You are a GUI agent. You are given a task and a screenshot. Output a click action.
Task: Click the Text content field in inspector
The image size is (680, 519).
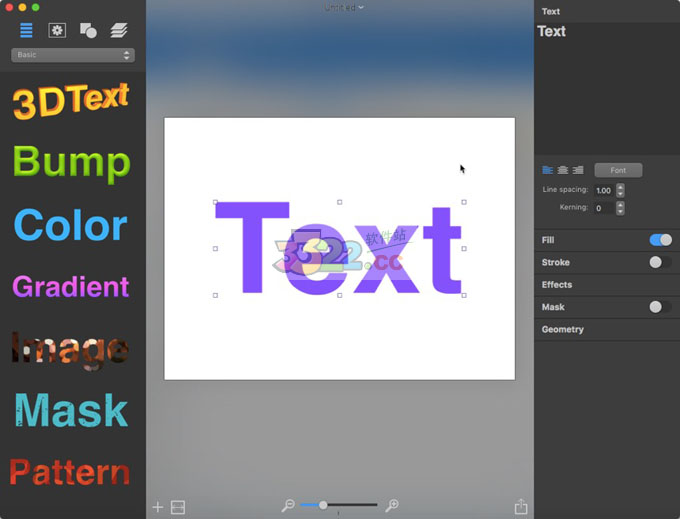pyautogui.click(x=607, y=88)
